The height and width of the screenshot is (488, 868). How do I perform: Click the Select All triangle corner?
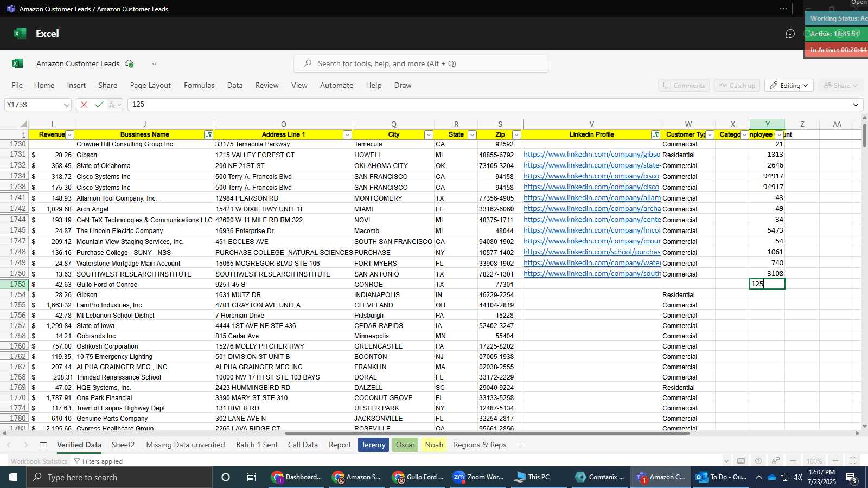point(23,124)
